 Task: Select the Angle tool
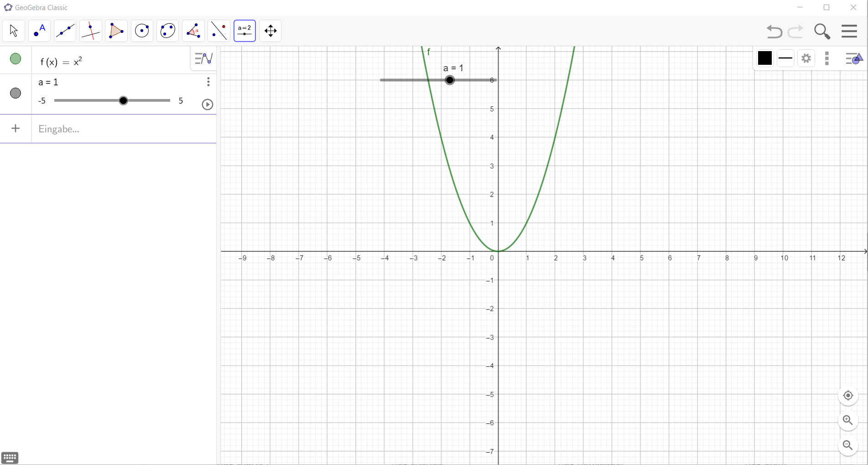click(x=193, y=31)
